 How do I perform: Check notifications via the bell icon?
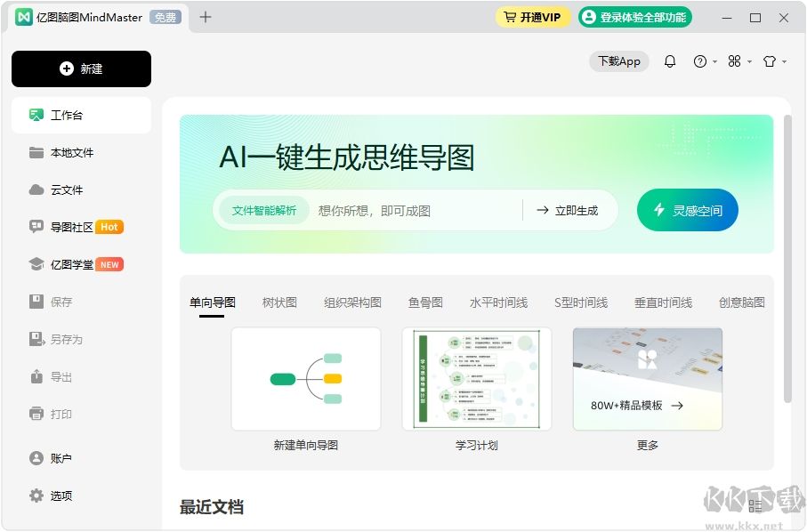pos(670,61)
